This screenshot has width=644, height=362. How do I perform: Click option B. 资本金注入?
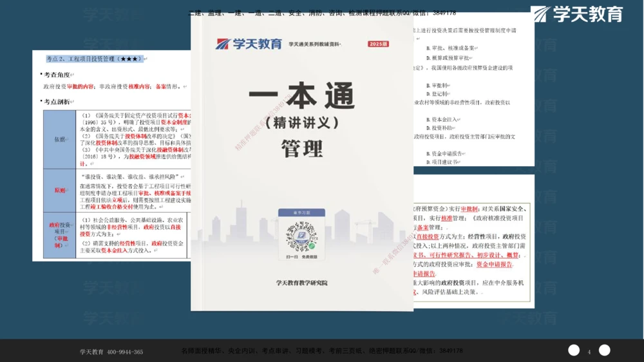443,120
